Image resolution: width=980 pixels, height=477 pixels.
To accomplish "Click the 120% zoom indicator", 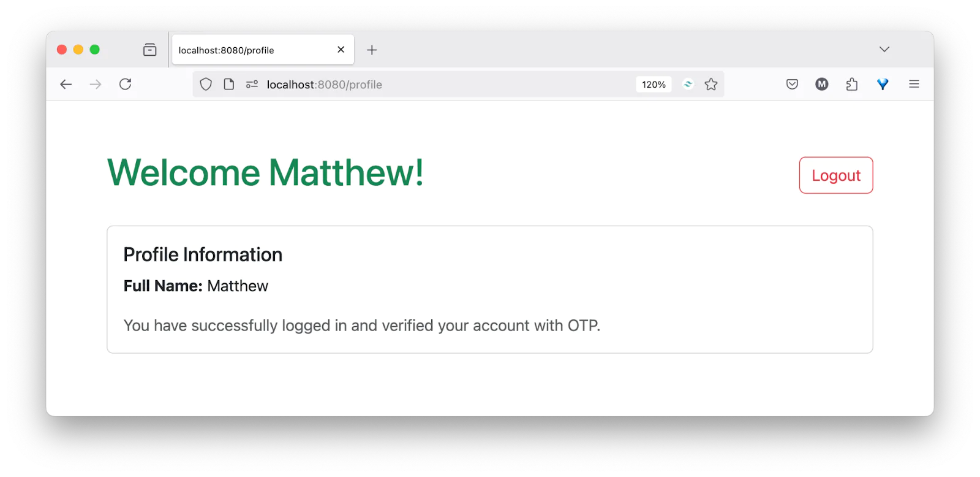I will [653, 84].
